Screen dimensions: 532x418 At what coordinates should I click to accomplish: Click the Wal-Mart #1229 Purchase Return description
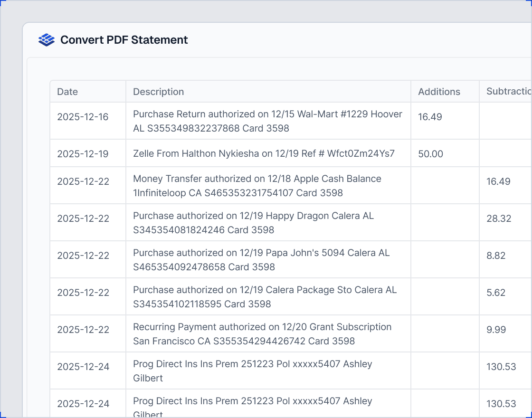click(268, 121)
